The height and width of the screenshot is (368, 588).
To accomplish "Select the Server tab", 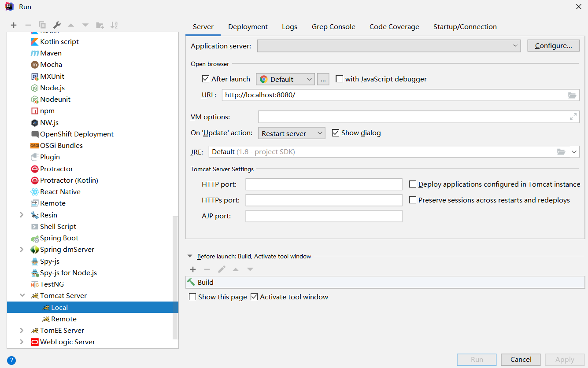I will [203, 27].
